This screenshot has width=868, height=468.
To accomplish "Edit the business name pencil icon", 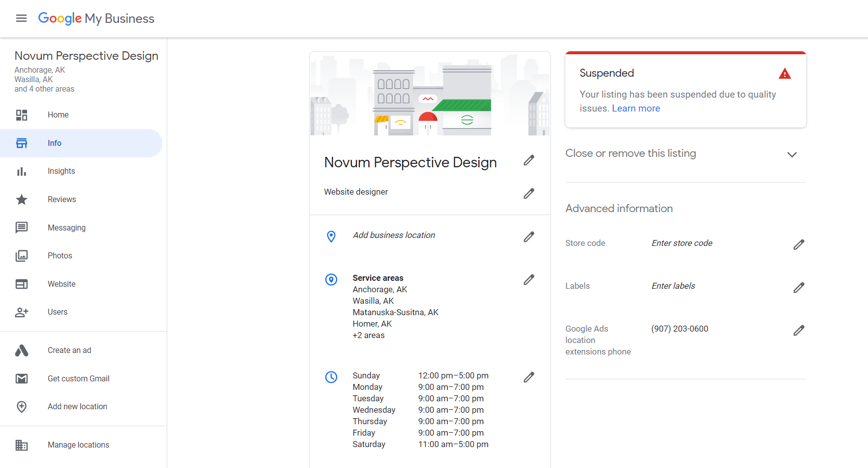I will 529,160.
